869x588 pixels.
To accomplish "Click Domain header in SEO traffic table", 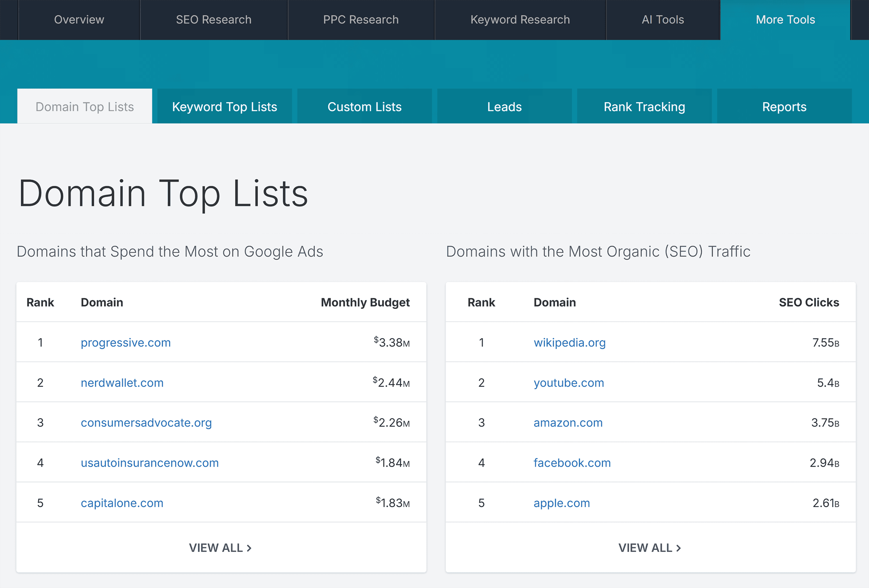I will pyautogui.click(x=554, y=302).
